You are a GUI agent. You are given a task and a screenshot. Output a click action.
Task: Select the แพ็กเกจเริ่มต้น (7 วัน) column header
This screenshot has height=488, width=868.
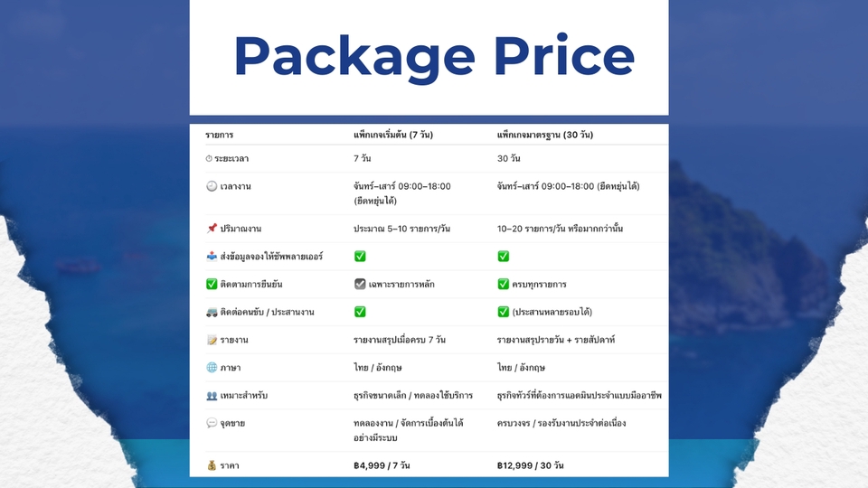click(x=392, y=135)
